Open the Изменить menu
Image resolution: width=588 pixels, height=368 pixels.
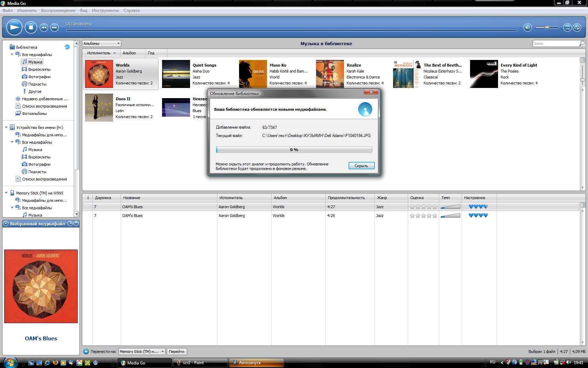tap(27, 11)
